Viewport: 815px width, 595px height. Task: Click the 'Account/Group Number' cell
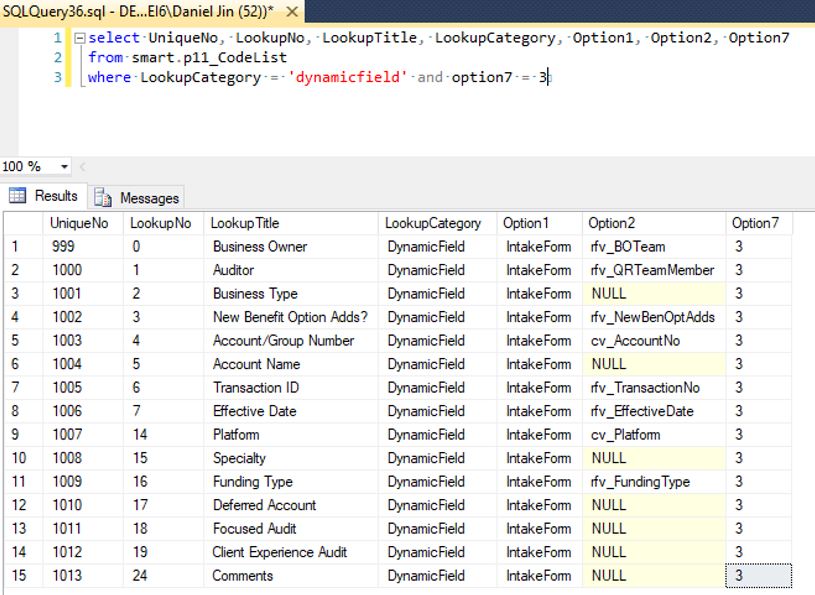(x=291, y=340)
